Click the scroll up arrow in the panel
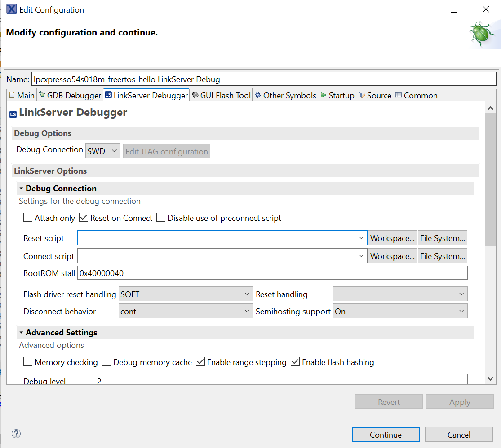Image resolution: width=501 pixels, height=448 pixels. [x=490, y=108]
